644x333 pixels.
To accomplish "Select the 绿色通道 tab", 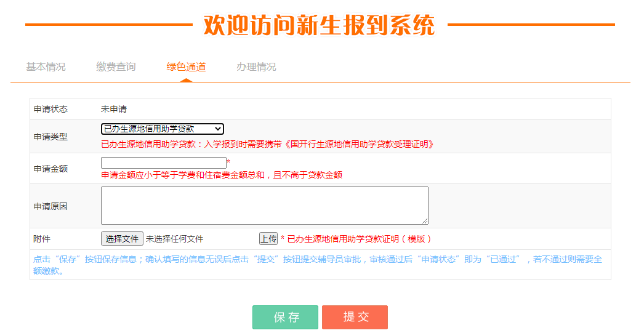I will [x=186, y=66].
